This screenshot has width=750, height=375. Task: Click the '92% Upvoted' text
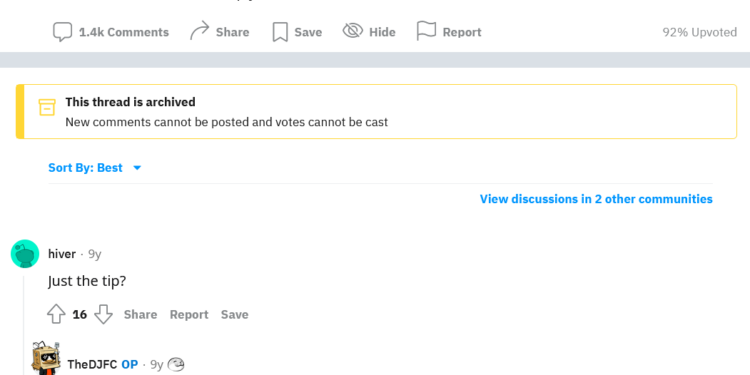[699, 32]
